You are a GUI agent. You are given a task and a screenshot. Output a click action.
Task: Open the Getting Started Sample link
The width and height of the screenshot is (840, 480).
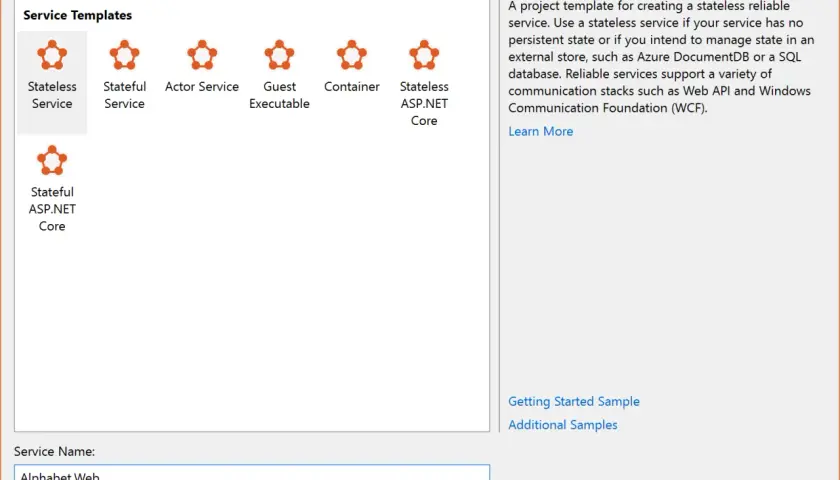tap(574, 401)
